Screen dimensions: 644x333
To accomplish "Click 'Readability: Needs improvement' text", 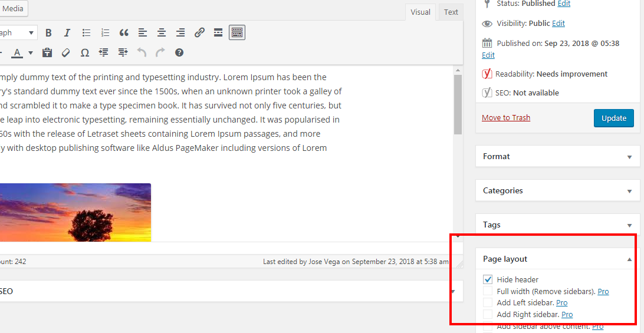I will [551, 74].
